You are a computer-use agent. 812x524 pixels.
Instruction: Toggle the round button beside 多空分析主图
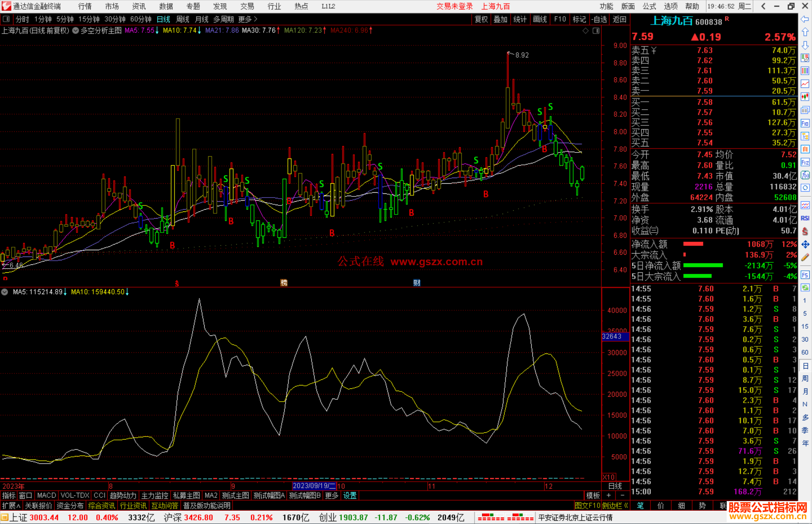pyautogui.click(x=76, y=31)
